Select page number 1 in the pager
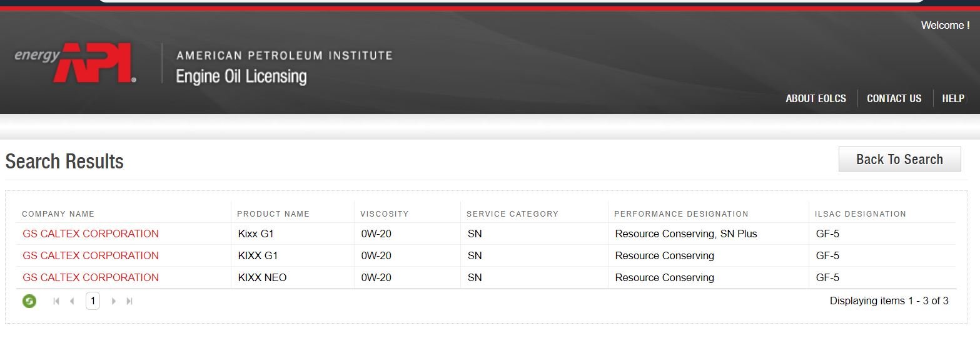The height and width of the screenshot is (360, 980). (x=93, y=301)
